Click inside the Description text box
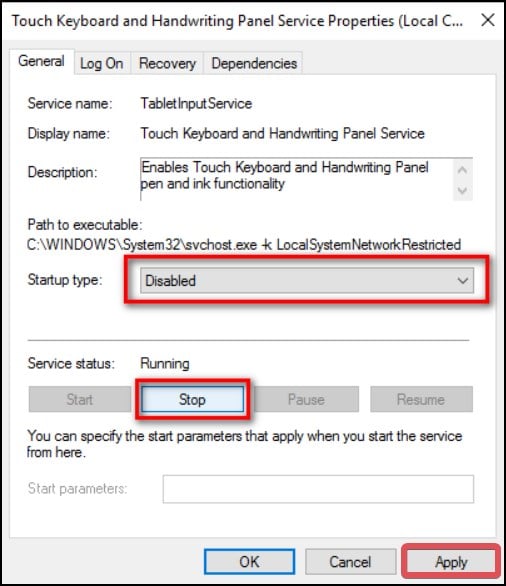The width and height of the screenshot is (506, 586). pos(297,179)
